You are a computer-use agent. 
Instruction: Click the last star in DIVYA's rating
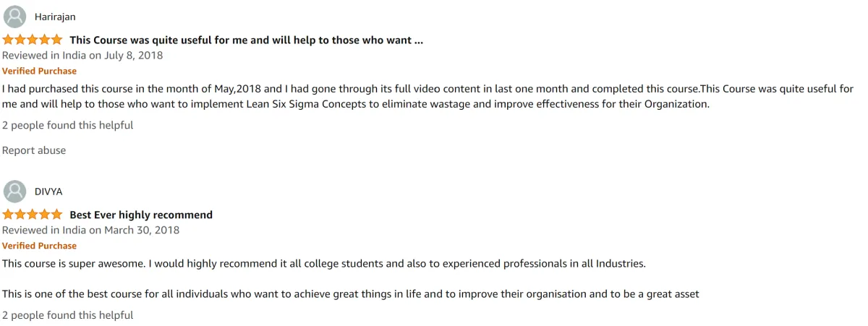coord(57,215)
